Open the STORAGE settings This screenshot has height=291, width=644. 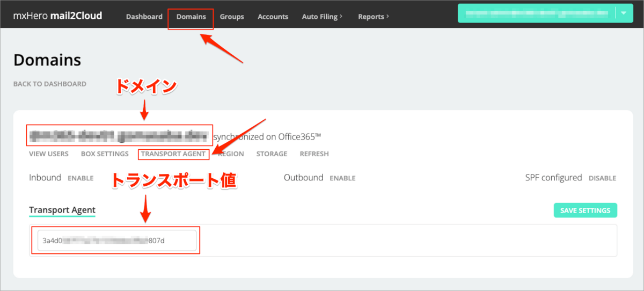pyautogui.click(x=272, y=154)
